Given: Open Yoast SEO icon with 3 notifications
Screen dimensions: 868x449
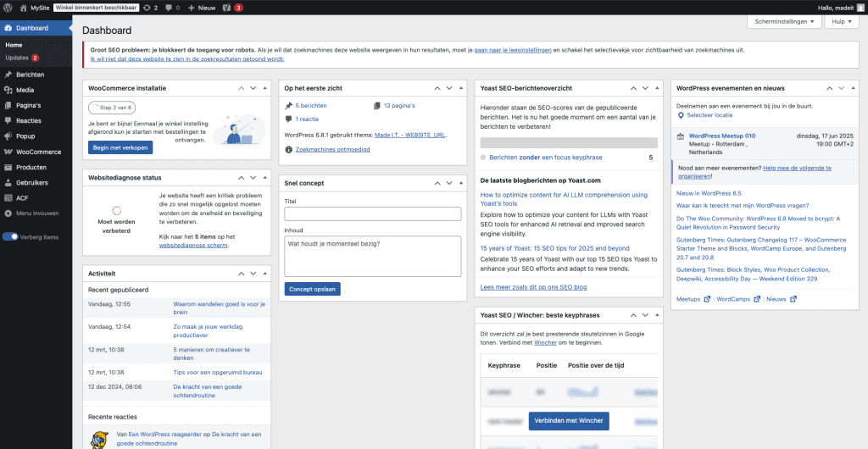Looking at the screenshot, I should 226,8.
